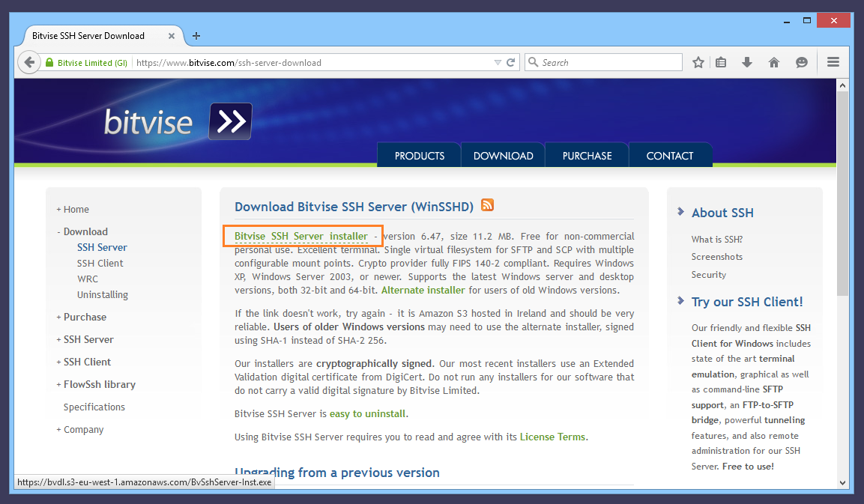Click the bitvise wordmark logo
Viewport: 864px width, 504px height.
pyautogui.click(x=148, y=122)
